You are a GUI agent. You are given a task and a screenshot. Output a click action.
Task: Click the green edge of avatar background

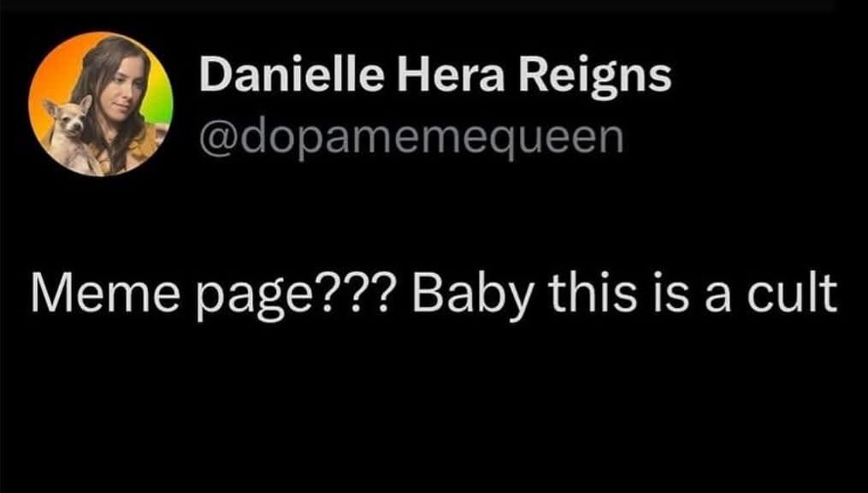[x=161, y=103]
